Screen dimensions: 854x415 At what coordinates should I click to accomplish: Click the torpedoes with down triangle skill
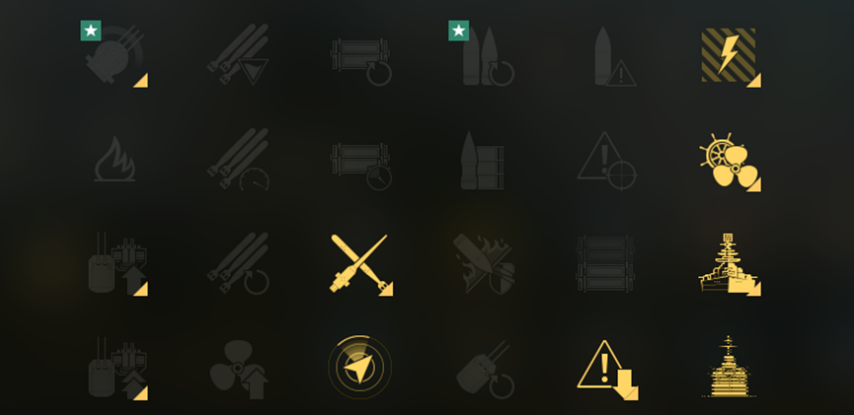(238, 54)
